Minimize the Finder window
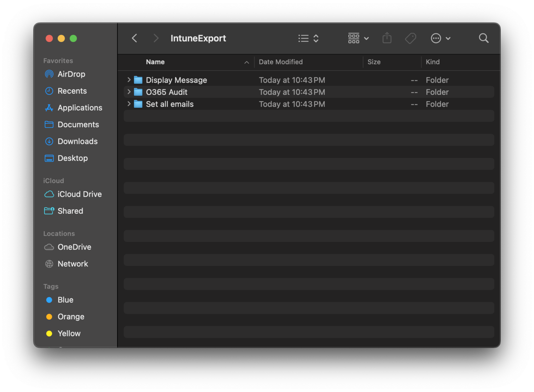Viewport: 534px width, 392px height. (x=61, y=38)
